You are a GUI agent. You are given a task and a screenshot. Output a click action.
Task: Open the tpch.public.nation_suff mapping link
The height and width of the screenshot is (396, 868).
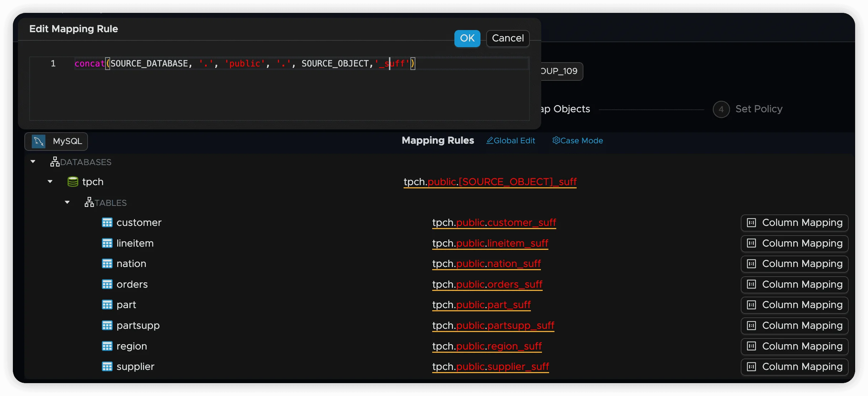click(486, 264)
